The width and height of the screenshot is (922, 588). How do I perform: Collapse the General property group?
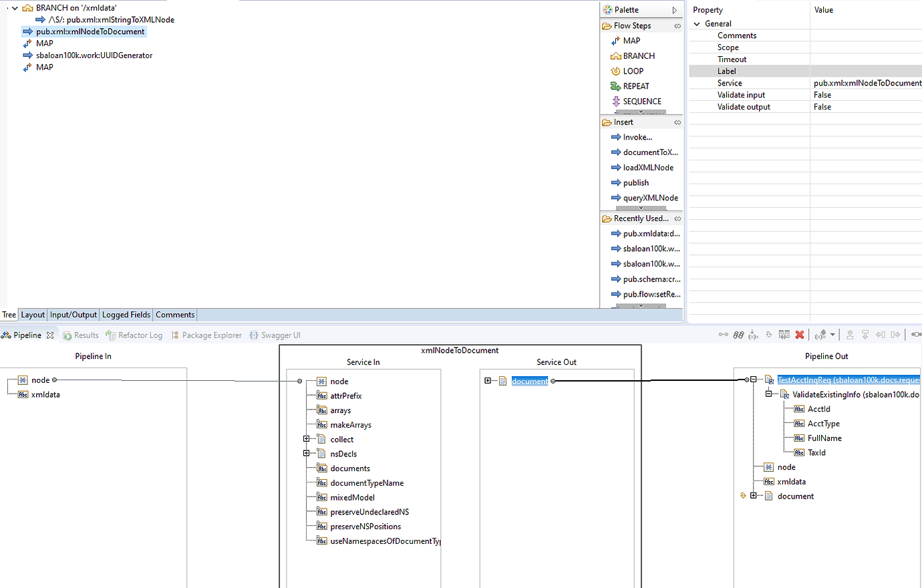pos(697,24)
